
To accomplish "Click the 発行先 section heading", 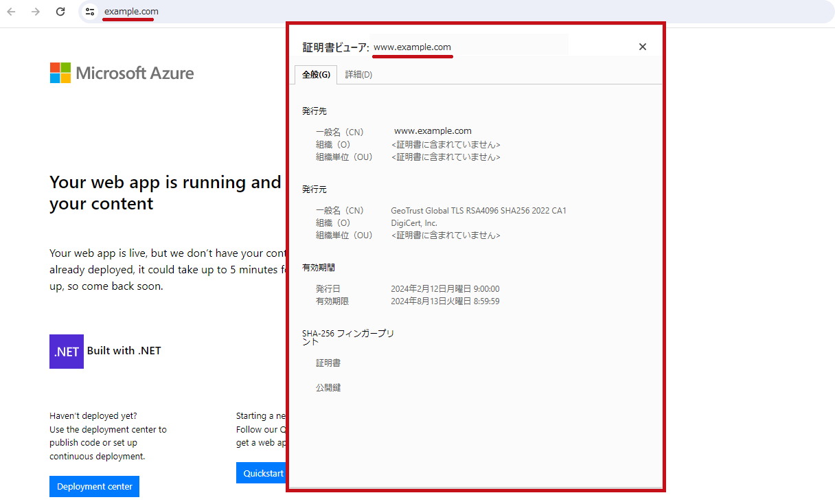I will click(x=314, y=111).
